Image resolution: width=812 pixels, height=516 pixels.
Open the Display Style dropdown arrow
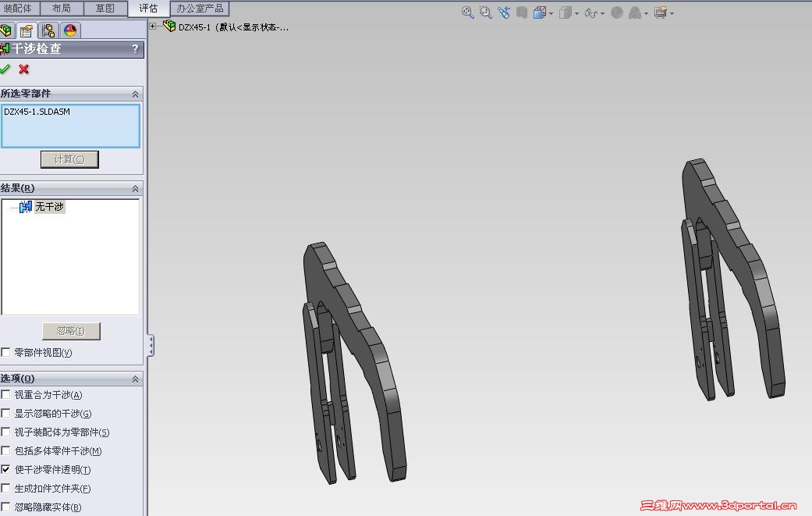(576, 14)
